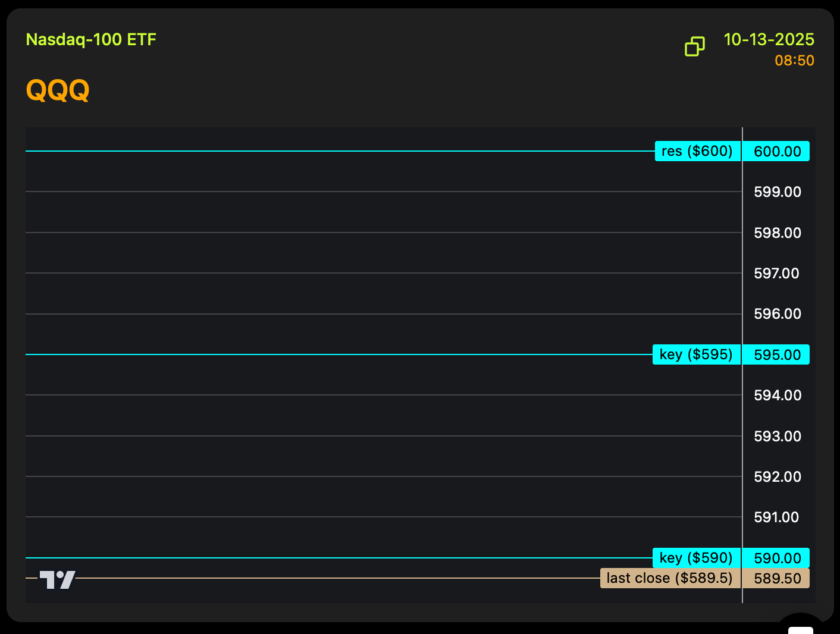This screenshot has width=840, height=634.
Task: Click the 599.00 price axis value
Action: pyautogui.click(x=777, y=192)
